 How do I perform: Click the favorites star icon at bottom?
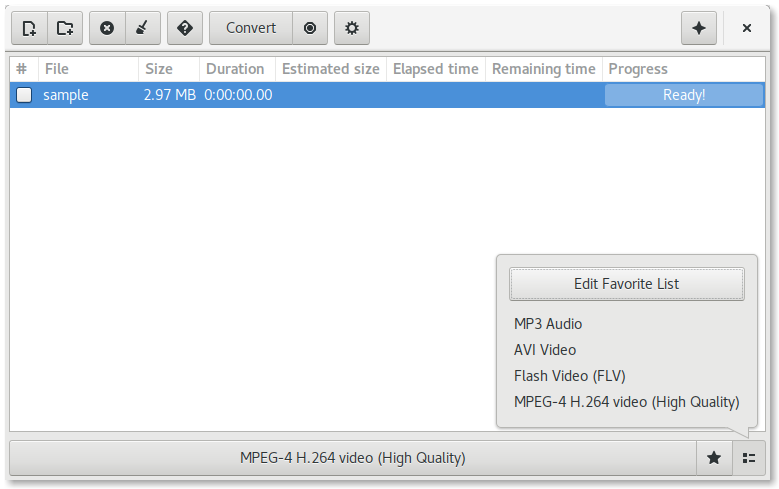(714, 458)
